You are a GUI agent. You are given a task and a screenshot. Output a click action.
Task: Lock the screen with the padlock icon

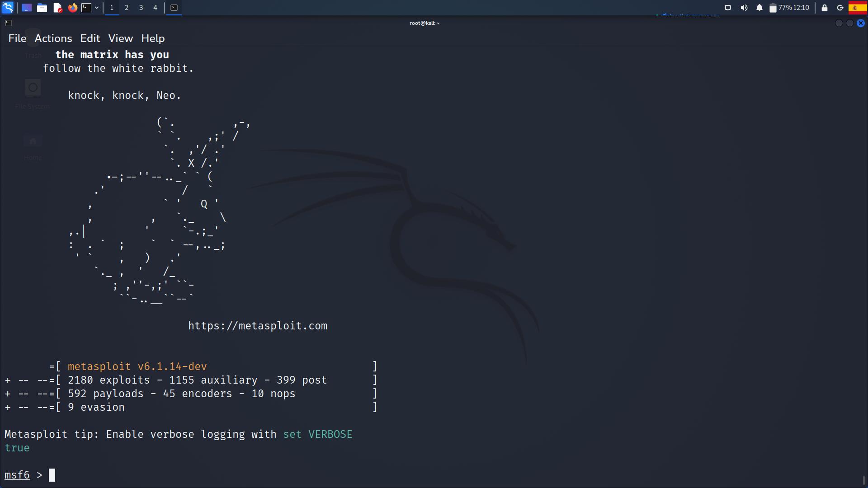coord(825,8)
